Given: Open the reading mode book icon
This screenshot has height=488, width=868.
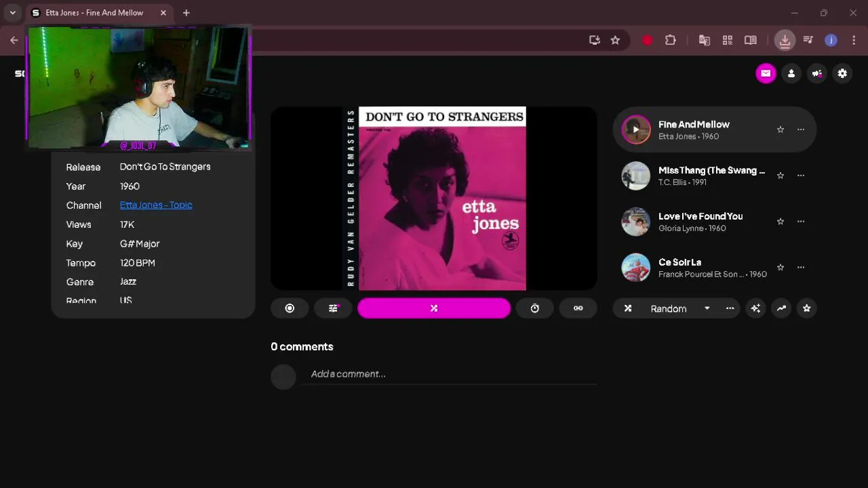Looking at the screenshot, I should click(x=751, y=40).
